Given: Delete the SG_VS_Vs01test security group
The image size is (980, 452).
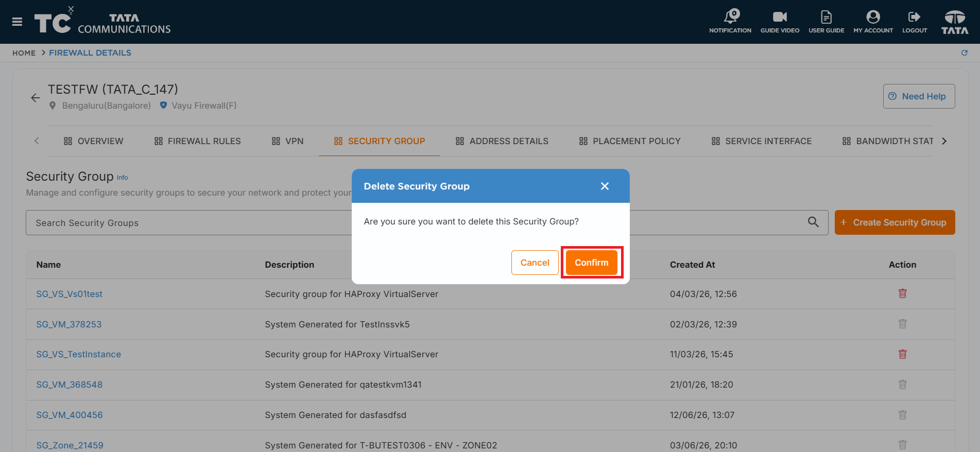Looking at the screenshot, I should click(902, 293).
